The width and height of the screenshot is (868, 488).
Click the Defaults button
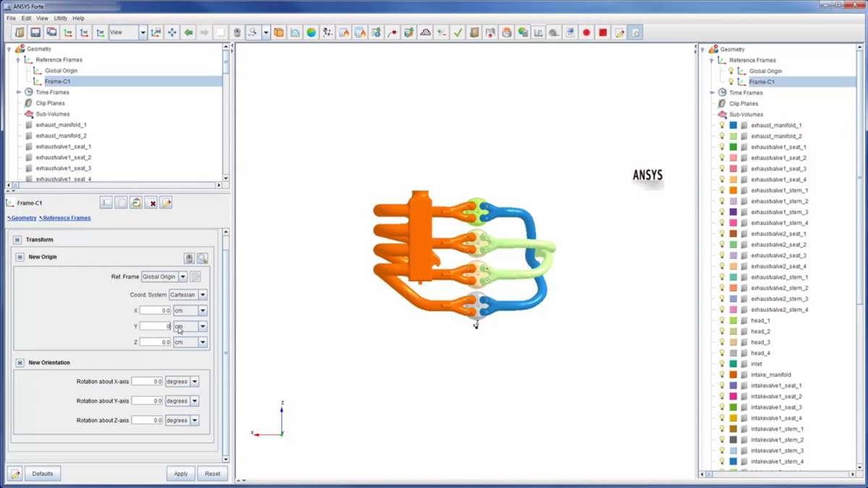(43, 474)
